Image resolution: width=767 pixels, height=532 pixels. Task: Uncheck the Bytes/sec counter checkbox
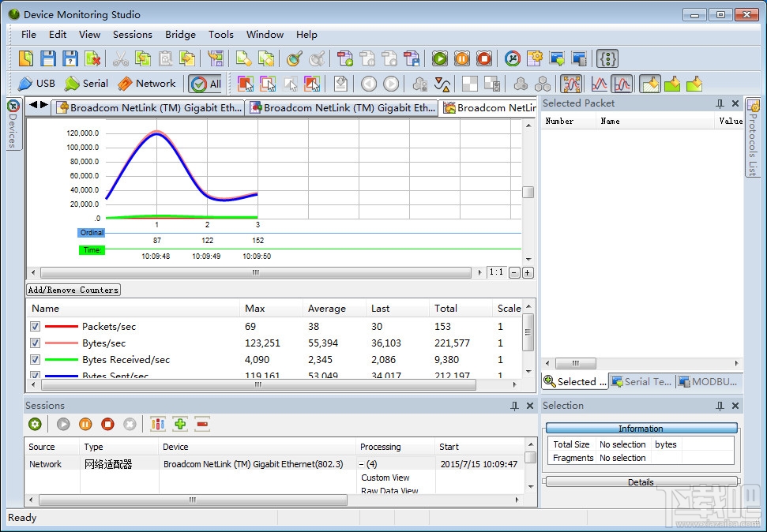pyautogui.click(x=35, y=343)
